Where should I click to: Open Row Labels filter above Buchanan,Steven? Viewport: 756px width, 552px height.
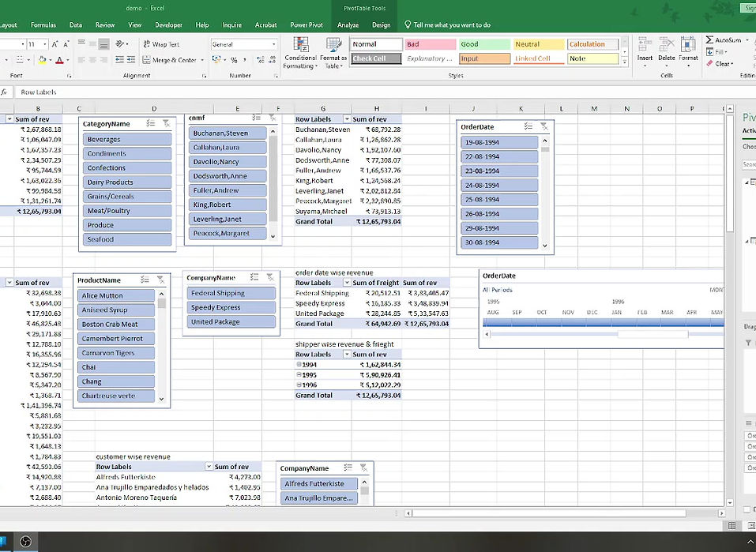[347, 119]
